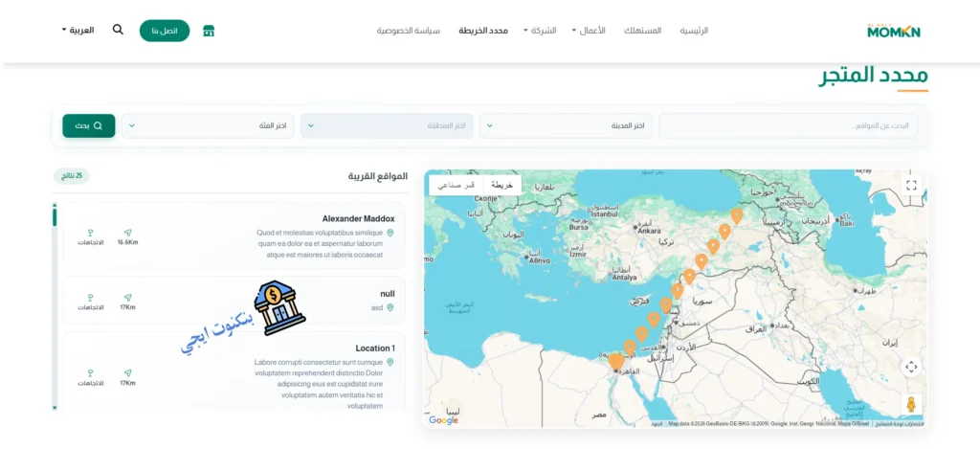Click the 'asd' address text
This screenshot has width=980, height=449.
point(377,307)
